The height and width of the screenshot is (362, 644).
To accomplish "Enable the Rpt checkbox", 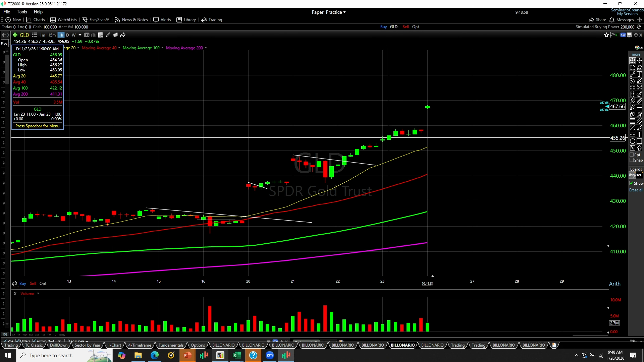I will pyautogui.click(x=632, y=155).
